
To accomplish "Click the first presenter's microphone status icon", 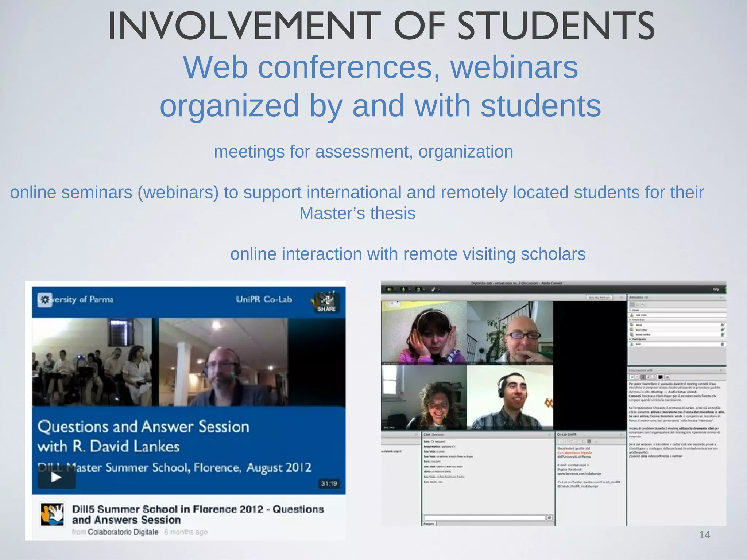I will coord(723,325).
